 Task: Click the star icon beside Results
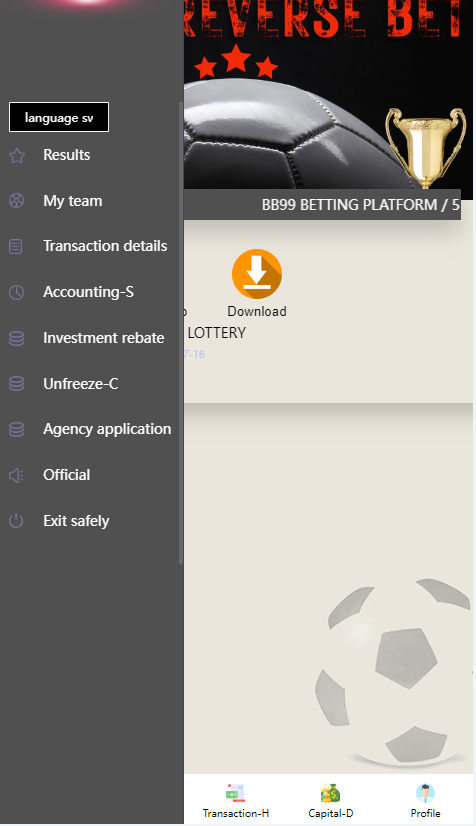17,155
